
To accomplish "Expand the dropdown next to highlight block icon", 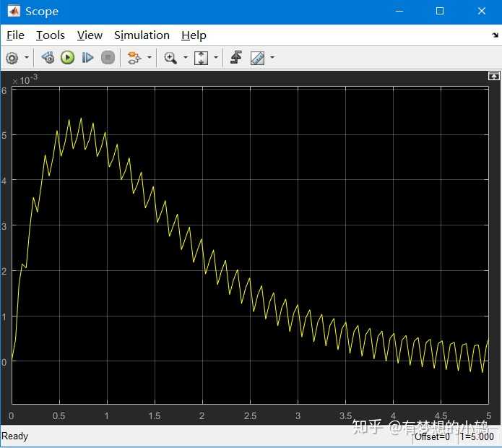I will tap(150, 58).
